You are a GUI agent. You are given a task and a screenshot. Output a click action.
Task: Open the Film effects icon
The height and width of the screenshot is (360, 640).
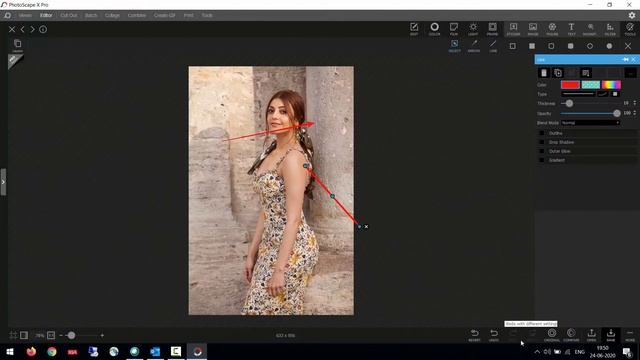[453, 29]
